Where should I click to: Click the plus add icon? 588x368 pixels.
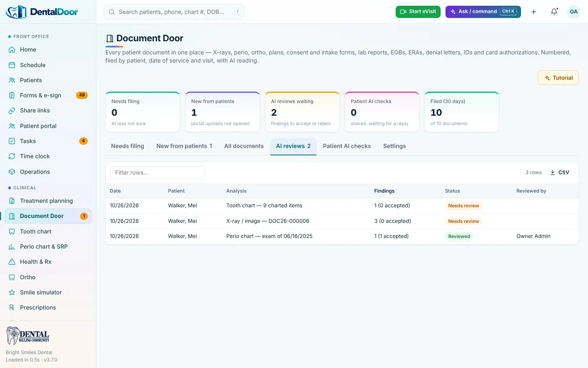click(534, 12)
